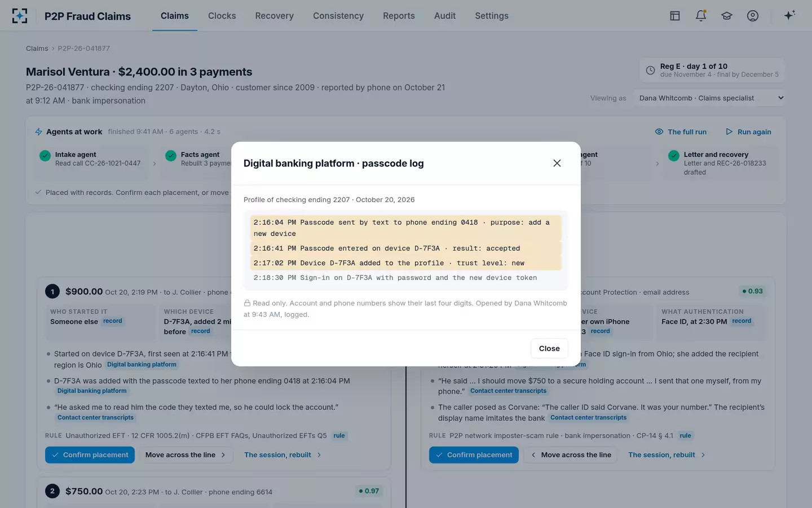This screenshot has height=508, width=812.
Task: Open the Audit tab
Action: [x=445, y=16]
